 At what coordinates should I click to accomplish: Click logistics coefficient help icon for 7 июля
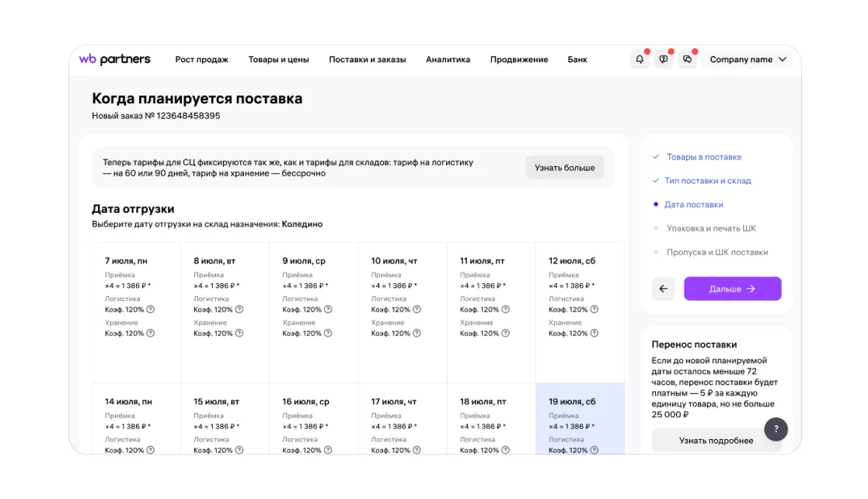[151, 309]
